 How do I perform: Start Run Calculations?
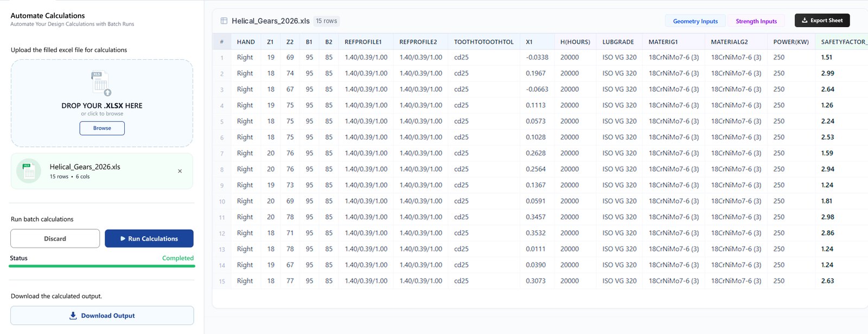[x=149, y=238]
